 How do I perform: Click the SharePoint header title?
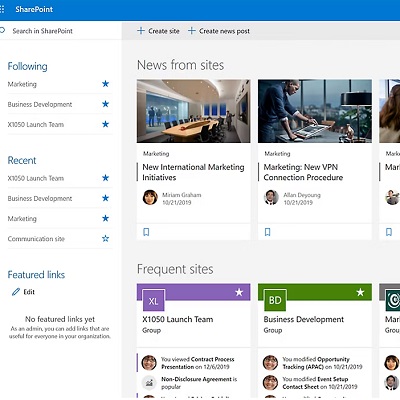pos(34,9)
